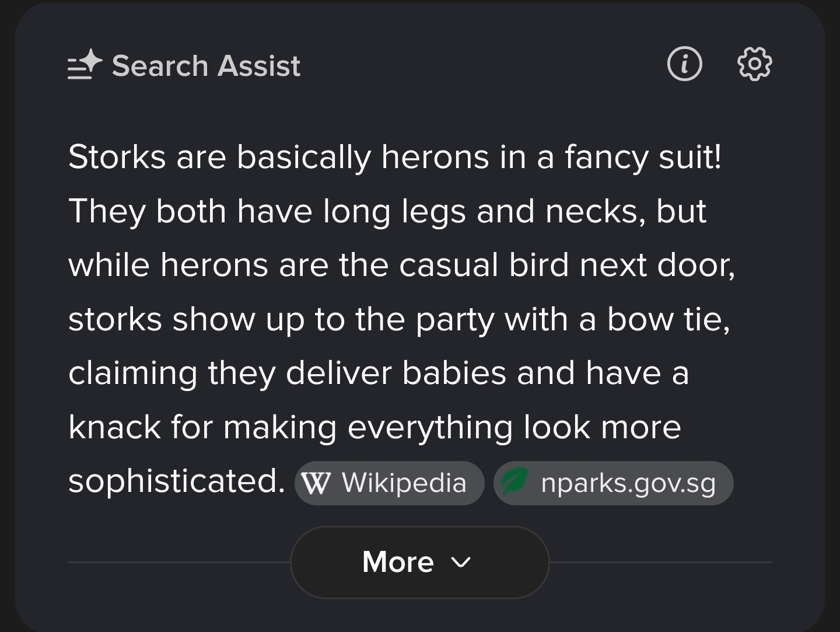Open the Search Assist info icon
Image resolution: width=840 pixels, height=632 pixels.
684,64
